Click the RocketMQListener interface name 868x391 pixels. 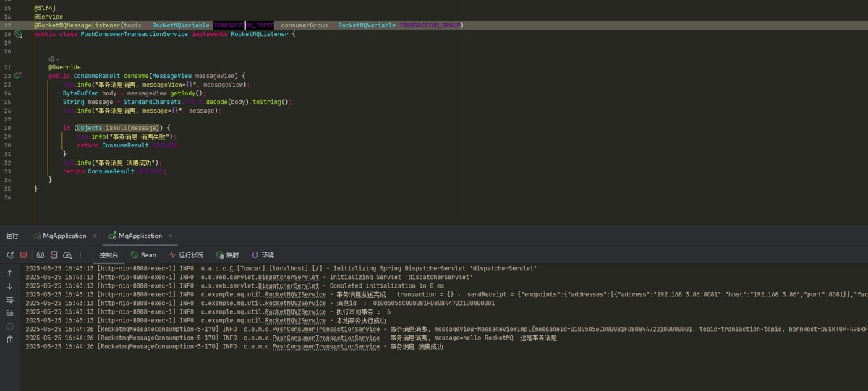click(x=260, y=34)
